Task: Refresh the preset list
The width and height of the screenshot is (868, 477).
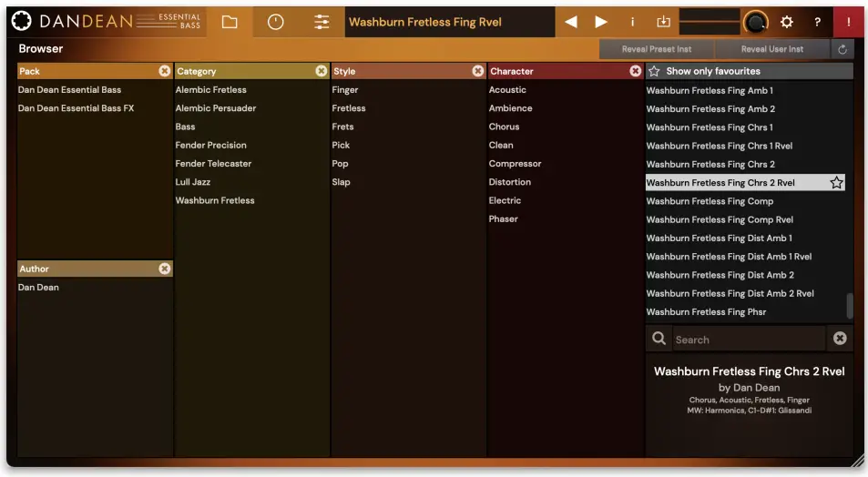Action: (x=842, y=49)
